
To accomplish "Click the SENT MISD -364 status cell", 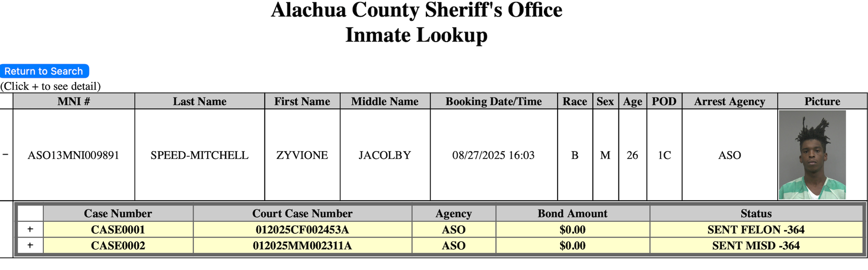I will (x=756, y=246).
